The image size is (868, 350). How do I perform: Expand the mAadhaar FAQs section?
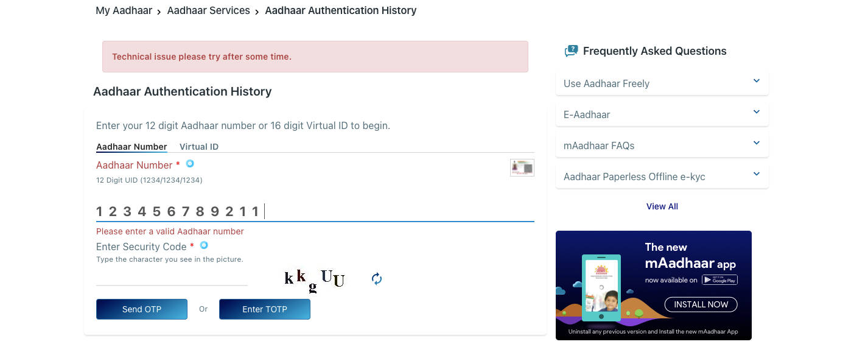click(662, 145)
